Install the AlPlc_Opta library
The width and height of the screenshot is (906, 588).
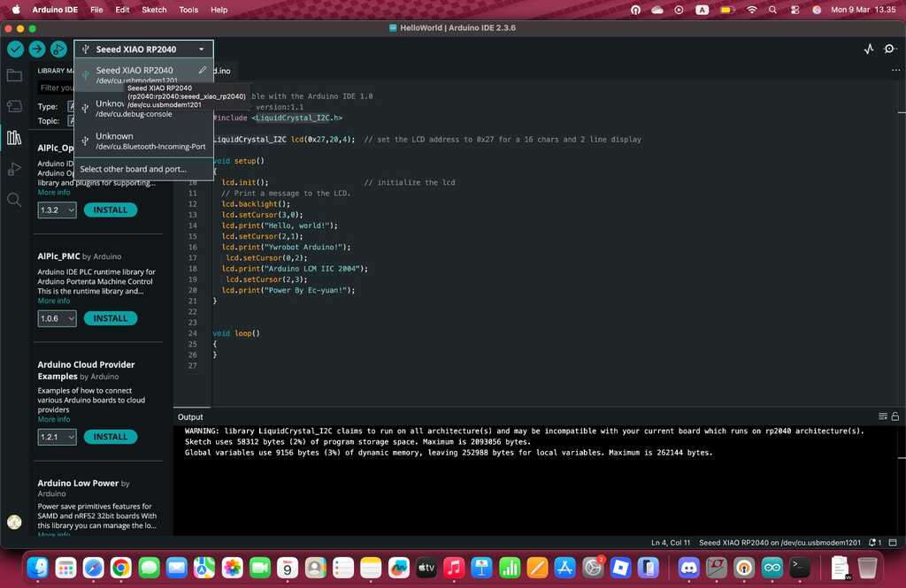[111, 210]
